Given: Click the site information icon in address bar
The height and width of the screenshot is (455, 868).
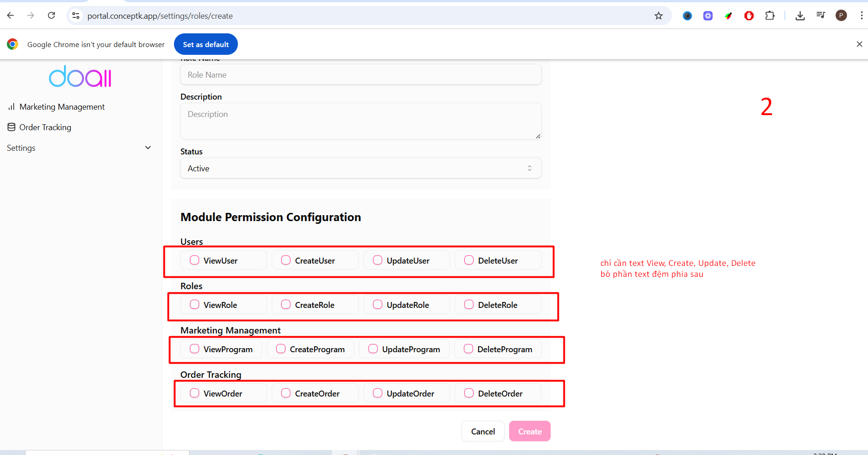Looking at the screenshot, I should click(76, 16).
